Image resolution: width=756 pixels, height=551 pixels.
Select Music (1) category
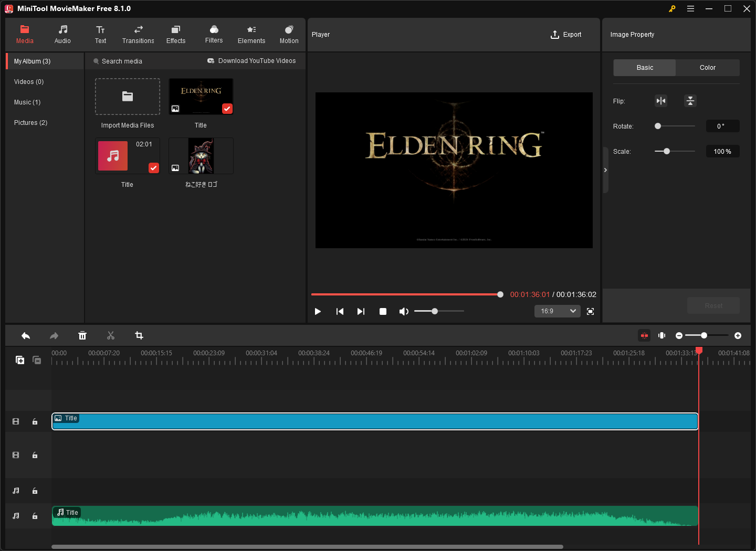point(45,102)
